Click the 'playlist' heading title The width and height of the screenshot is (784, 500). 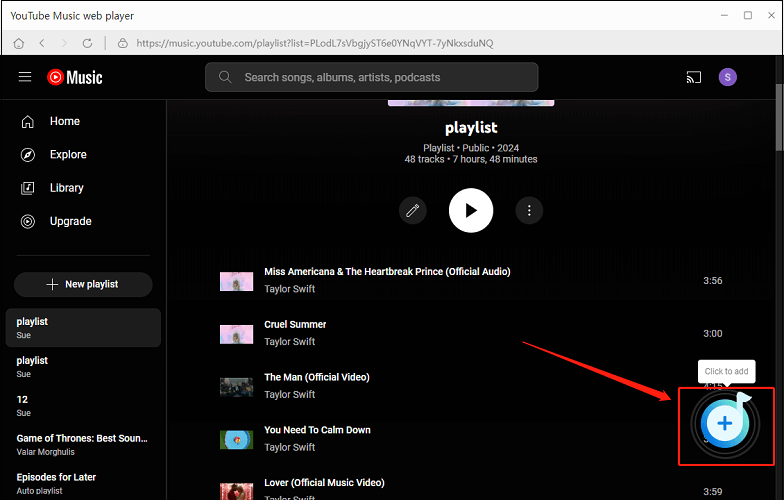click(x=471, y=128)
